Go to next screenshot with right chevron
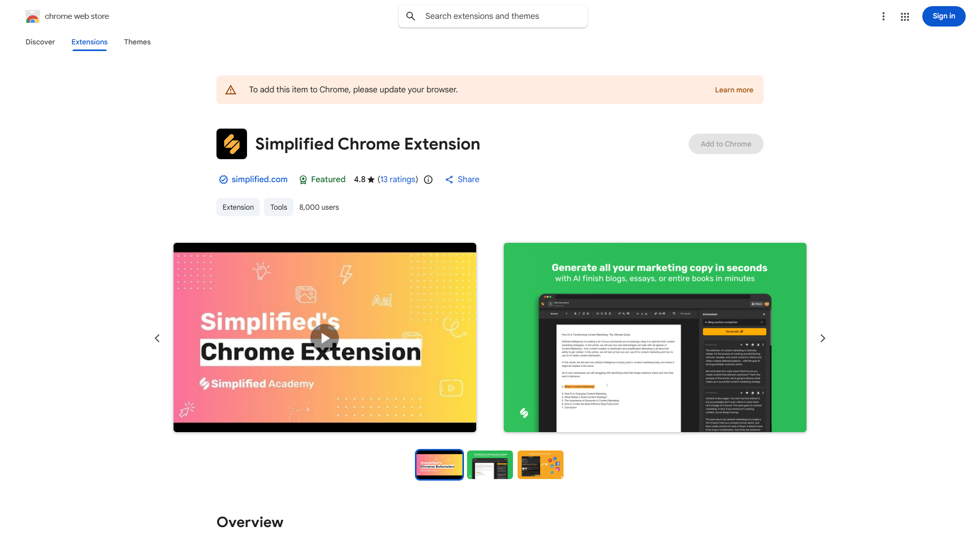Image resolution: width=980 pixels, height=551 pixels. pyautogui.click(x=822, y=338)
